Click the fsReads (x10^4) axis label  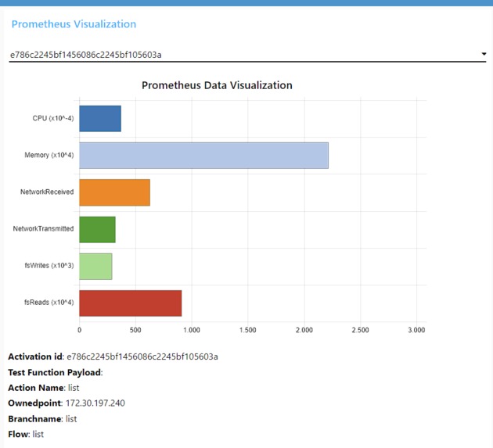tap(49, 303)
